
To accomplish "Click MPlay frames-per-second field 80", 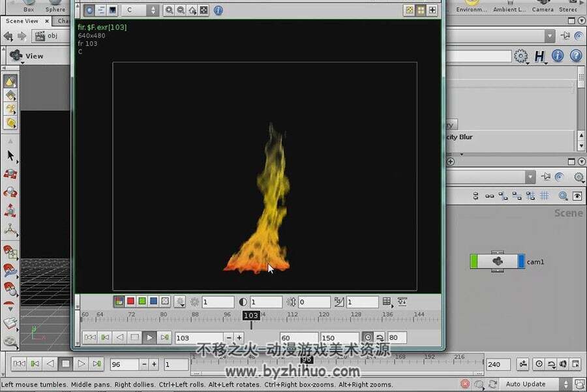I will point(397,338).
